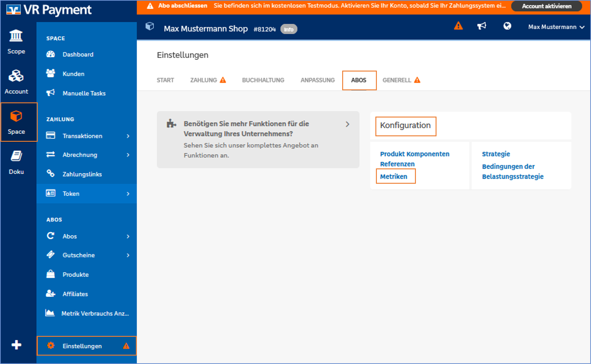This screenshot has width=591, height=364.
Task: Click the warning triangle in header
Action: [x=458, y=26]
